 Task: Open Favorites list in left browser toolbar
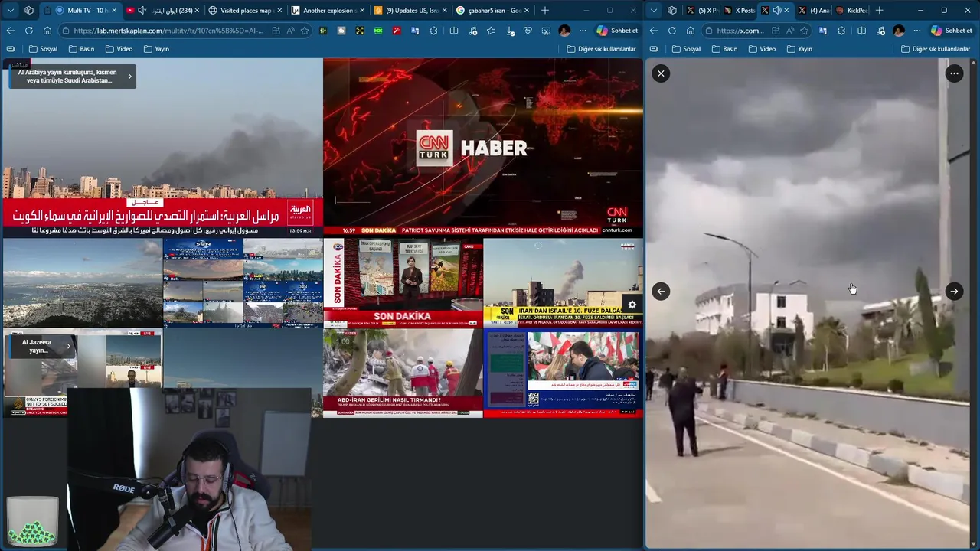coord(491,31)
